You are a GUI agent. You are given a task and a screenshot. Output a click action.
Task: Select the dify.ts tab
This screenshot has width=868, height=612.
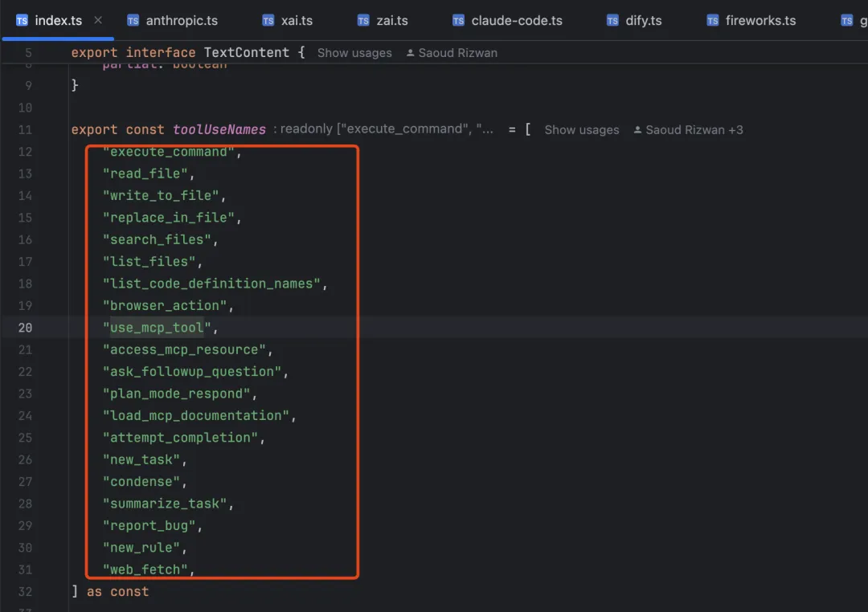click(x=644, y=21)
